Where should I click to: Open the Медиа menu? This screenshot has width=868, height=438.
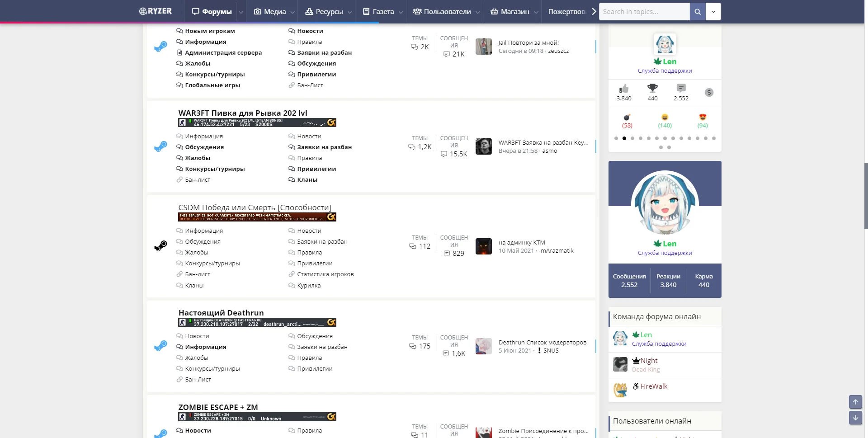(270, 12)
